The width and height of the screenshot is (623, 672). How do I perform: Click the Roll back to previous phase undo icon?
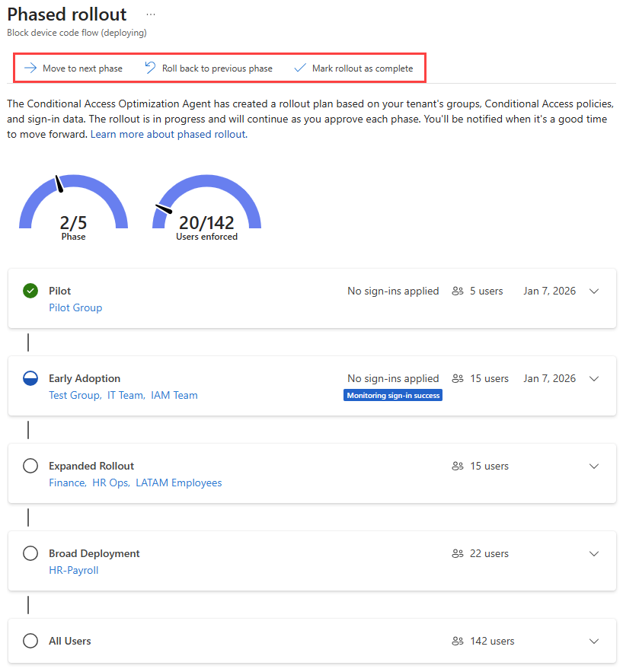click(x=150, y=68)
